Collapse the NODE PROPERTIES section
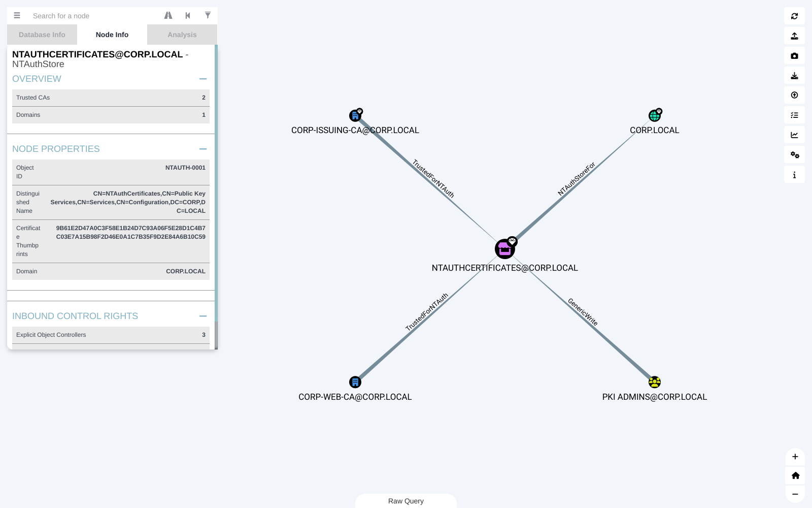 (203, 149)
